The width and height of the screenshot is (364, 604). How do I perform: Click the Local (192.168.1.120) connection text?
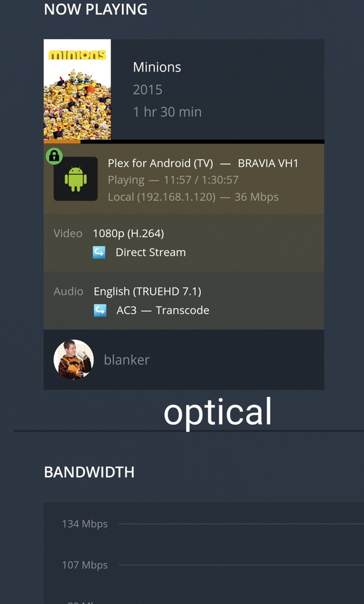(162, 197)
